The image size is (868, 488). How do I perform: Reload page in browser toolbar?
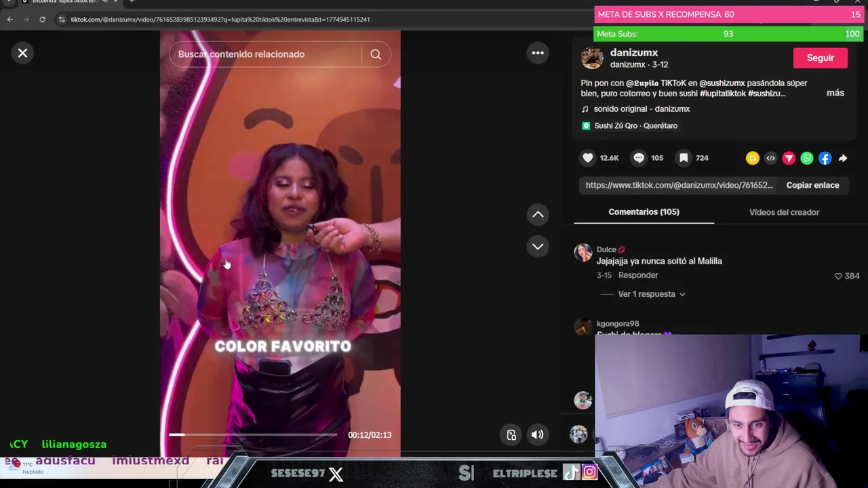(x=42, y=19)
